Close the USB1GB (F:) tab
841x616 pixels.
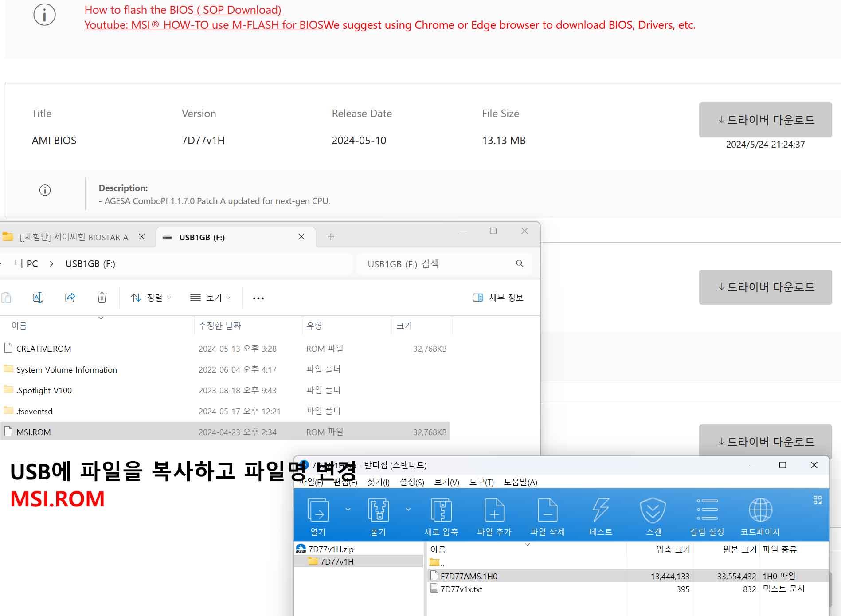pyautogui.click(x=301, y=237)
